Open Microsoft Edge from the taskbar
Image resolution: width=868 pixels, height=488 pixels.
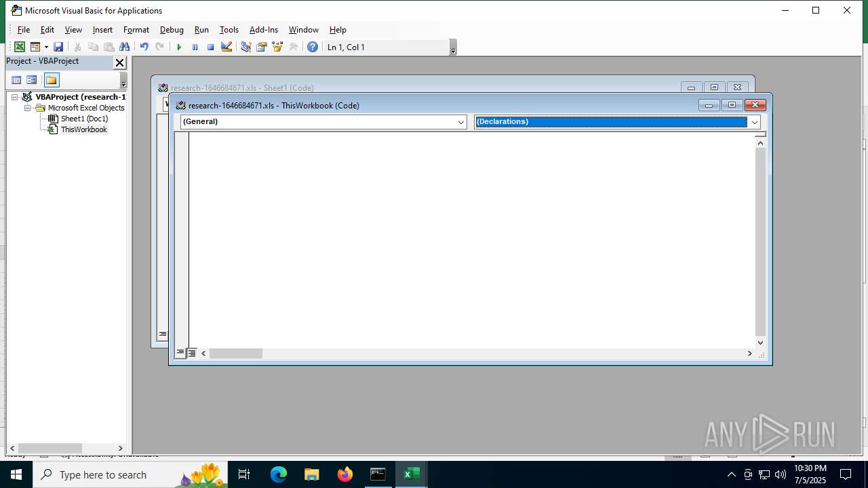[279, 474]
